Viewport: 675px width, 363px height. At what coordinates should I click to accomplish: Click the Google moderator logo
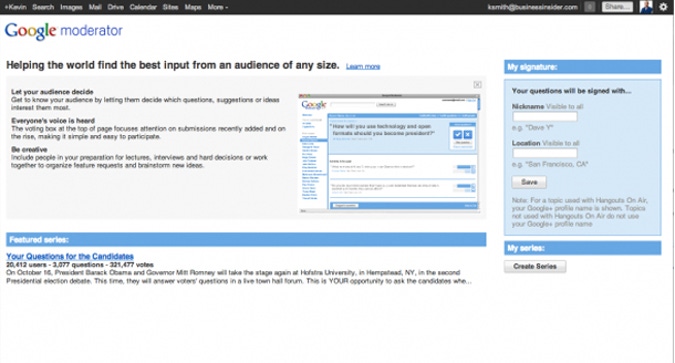pos(64,31)
